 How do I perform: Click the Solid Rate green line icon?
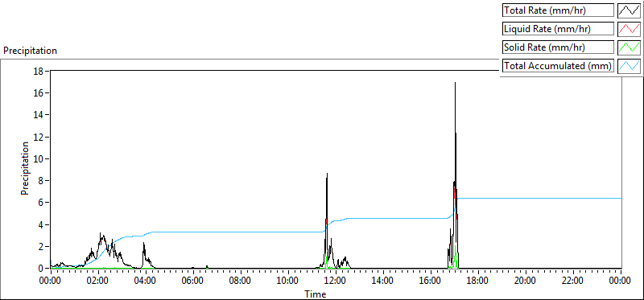click(629, 47)
